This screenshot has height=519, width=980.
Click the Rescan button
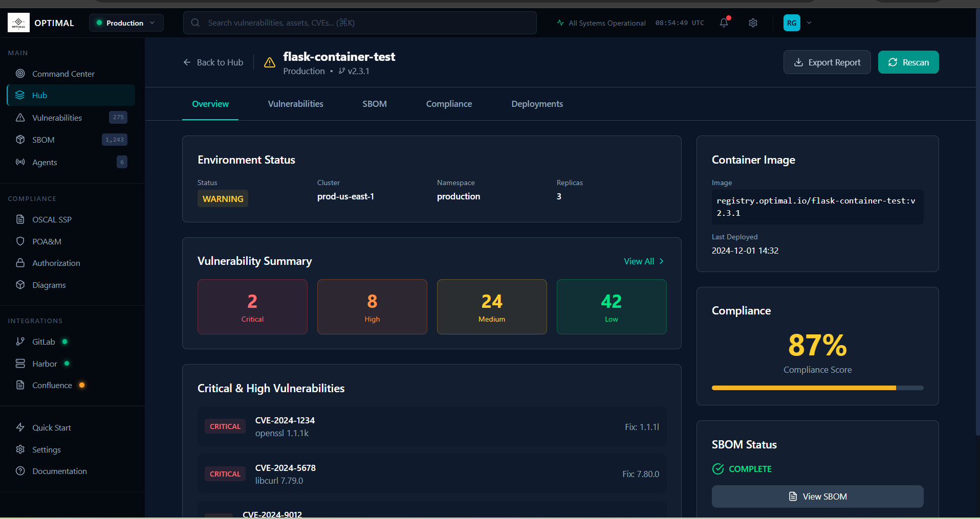[908, 62]
